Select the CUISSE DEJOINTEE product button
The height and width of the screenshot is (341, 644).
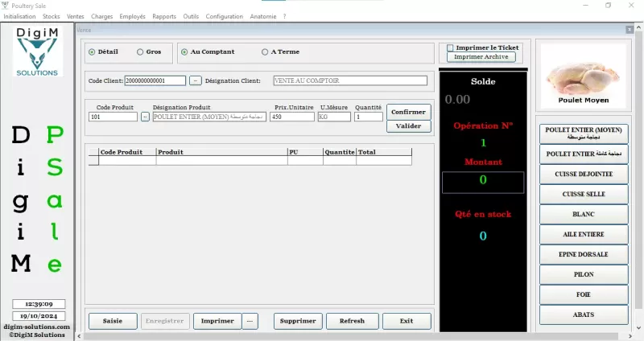(584, 174)
